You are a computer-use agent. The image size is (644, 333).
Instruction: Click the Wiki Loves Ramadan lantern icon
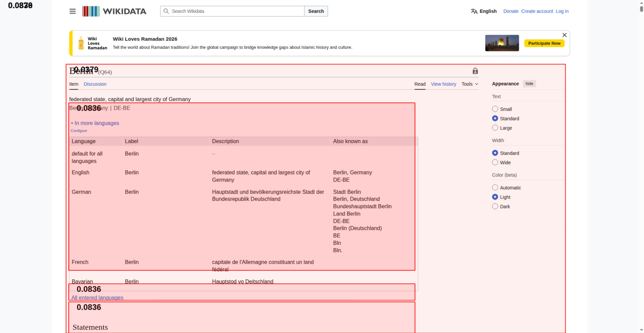click(x=81, y=43)
